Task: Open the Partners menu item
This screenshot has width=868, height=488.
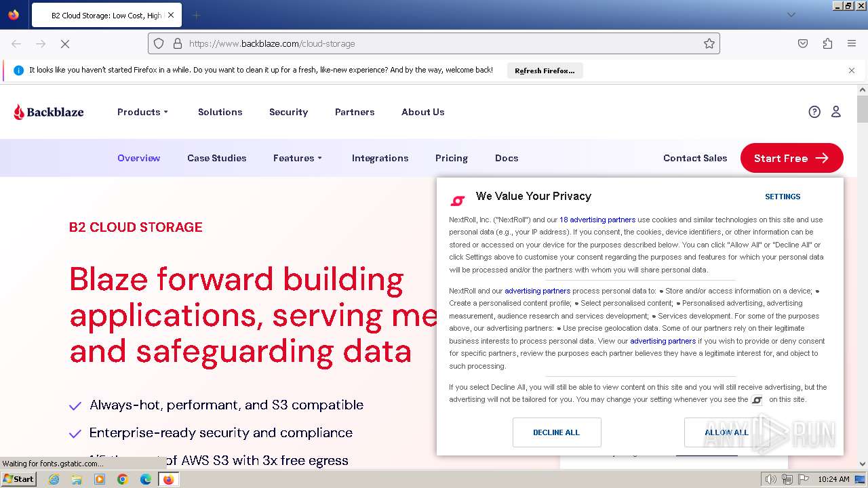Action: click(x=355, y=112)
